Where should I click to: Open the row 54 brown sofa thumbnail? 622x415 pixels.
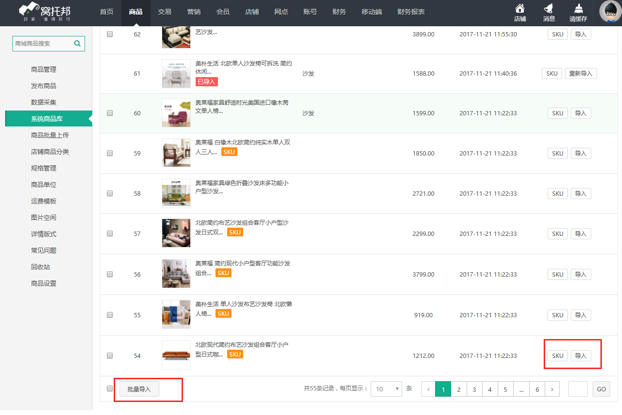(176, 355)
